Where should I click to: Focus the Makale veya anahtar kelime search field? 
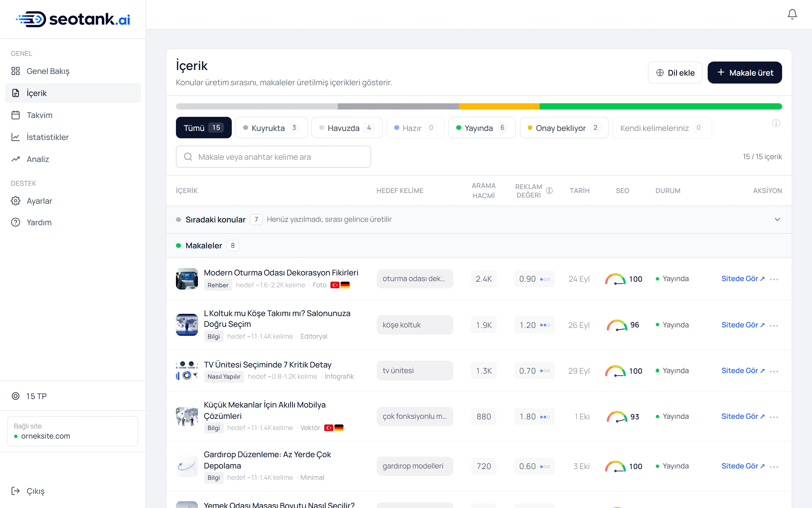point(273,157)
